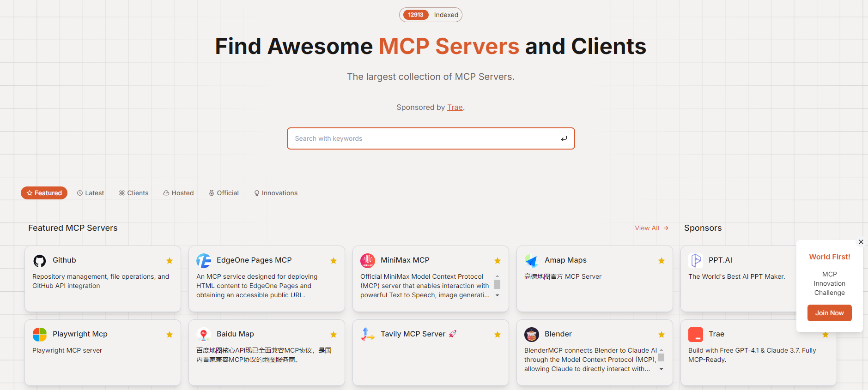
Task: Click the PPT.AI logo icon
Action: [696, 261]
